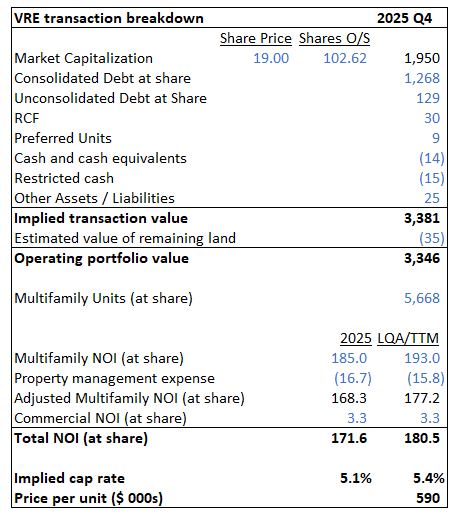Click the 'Multifamily Units (at share)' label

[104, 298]
